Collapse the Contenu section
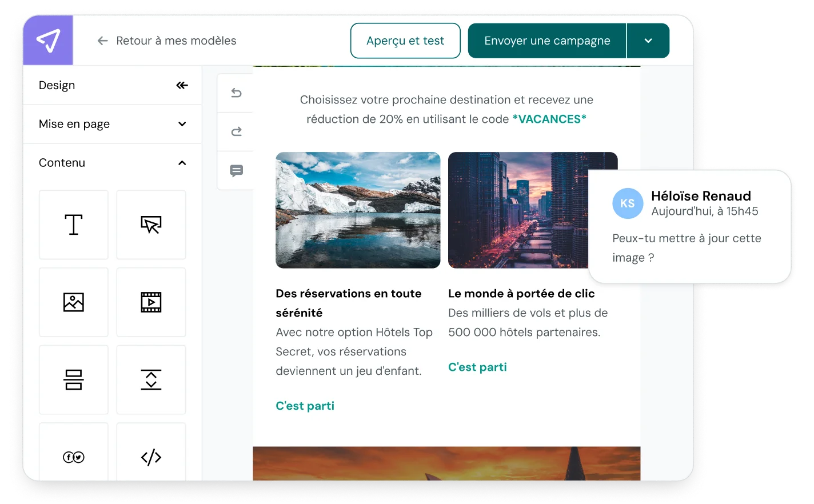Image resolution: width=814 pixels, height=504 pixels. 113,163
